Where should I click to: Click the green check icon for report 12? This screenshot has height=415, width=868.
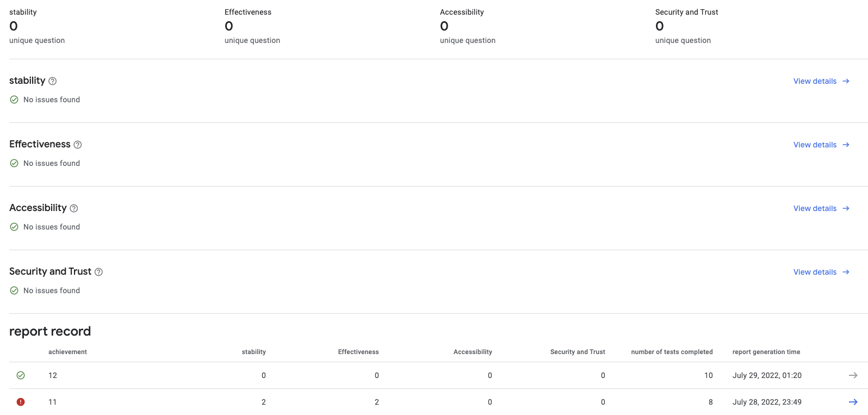point(21,375)
